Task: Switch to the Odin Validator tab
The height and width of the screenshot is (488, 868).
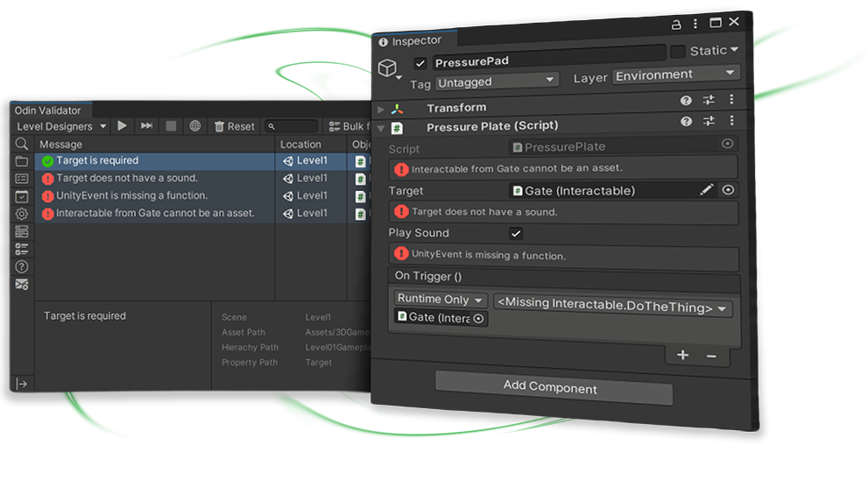Action: (48, 110)
